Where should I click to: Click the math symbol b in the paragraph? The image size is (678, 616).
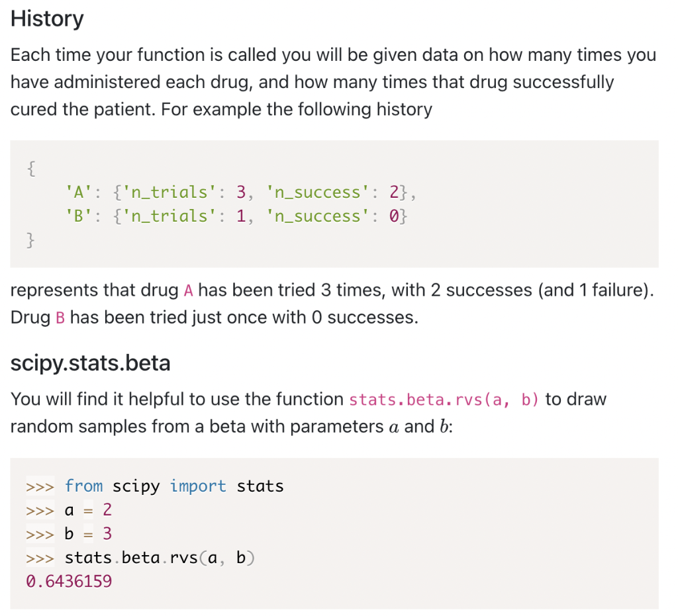(x=444, y=427)
